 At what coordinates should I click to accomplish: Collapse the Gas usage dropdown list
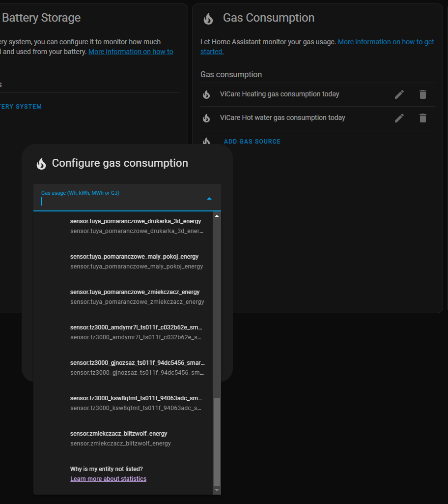coord(209,198)
